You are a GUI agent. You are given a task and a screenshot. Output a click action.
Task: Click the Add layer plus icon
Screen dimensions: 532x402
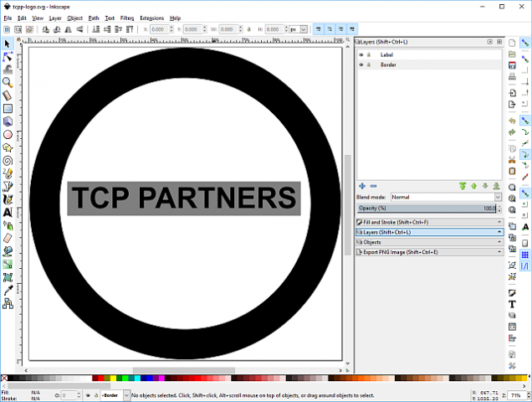click(x=361, y=186)
